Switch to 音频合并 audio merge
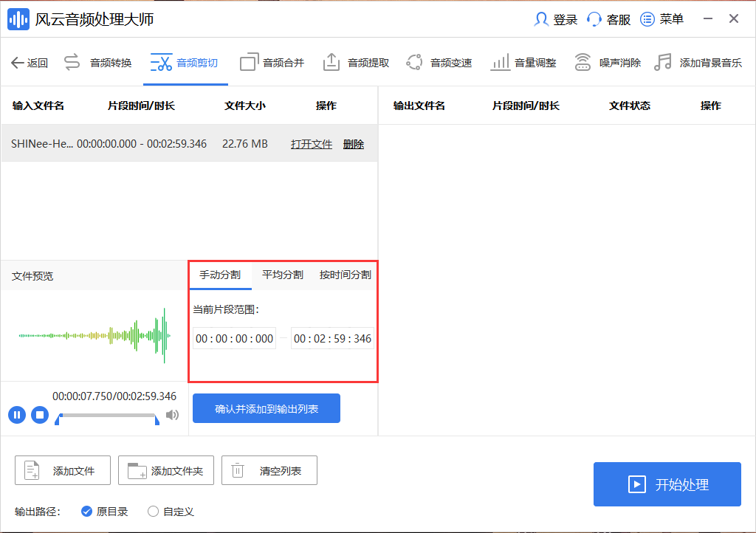This screenshot has width=756, height=533. pos(272,63)
